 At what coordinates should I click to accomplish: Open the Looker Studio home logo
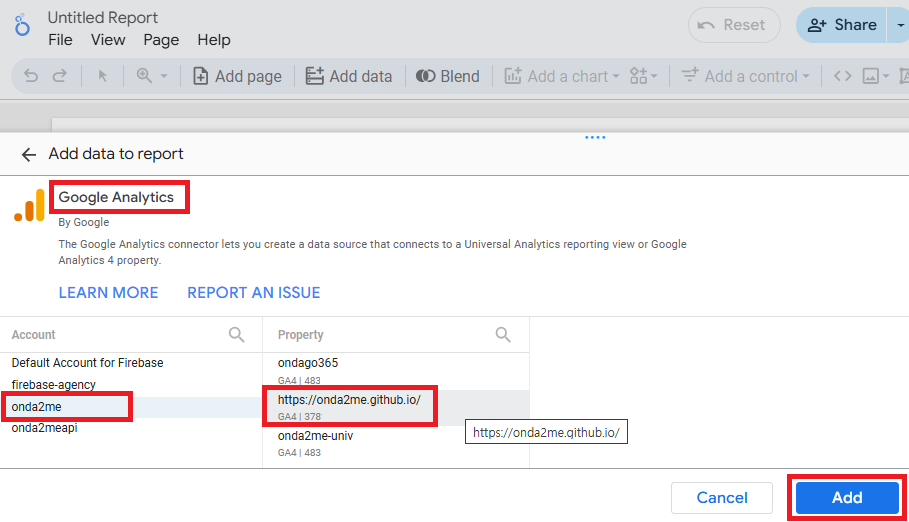(x=22, y=25)
